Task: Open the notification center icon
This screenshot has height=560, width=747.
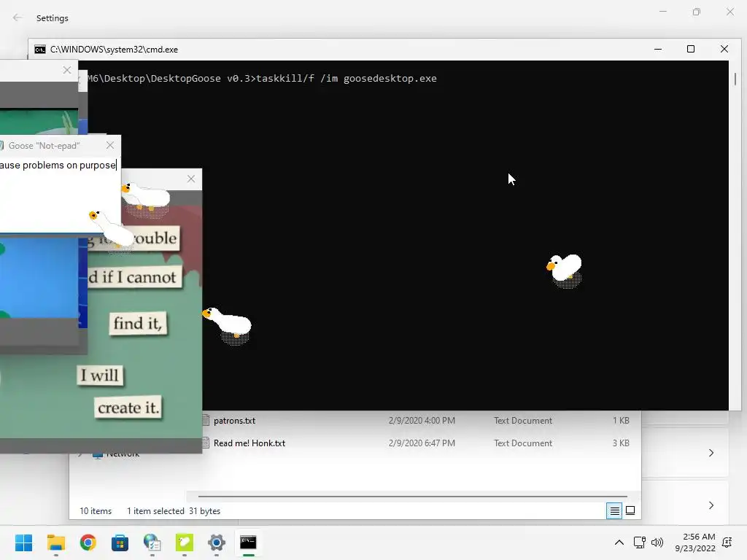Action: [x=727, y=542]
